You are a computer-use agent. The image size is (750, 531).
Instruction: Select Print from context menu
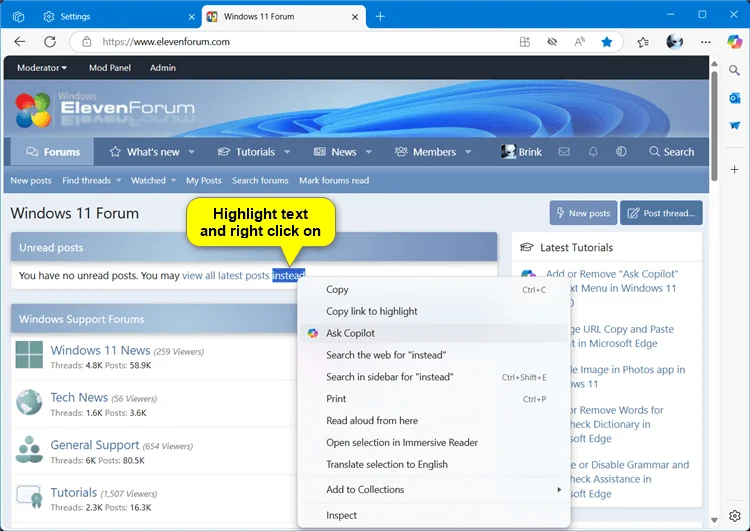[x=434, y=398]
